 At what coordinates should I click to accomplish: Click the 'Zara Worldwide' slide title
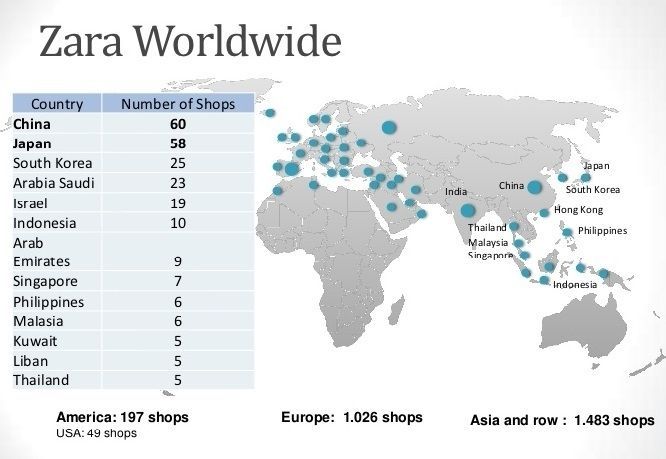point(190,43)
